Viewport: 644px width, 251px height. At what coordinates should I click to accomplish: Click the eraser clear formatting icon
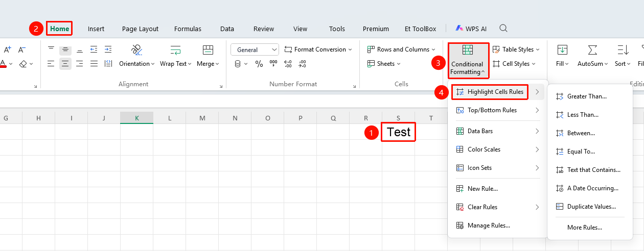point(23,64)
